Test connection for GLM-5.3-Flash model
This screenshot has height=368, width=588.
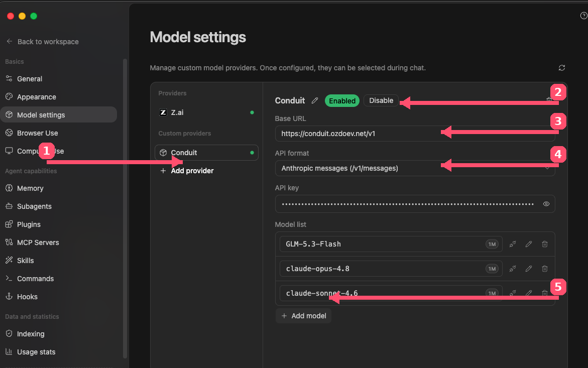[513, 244]
